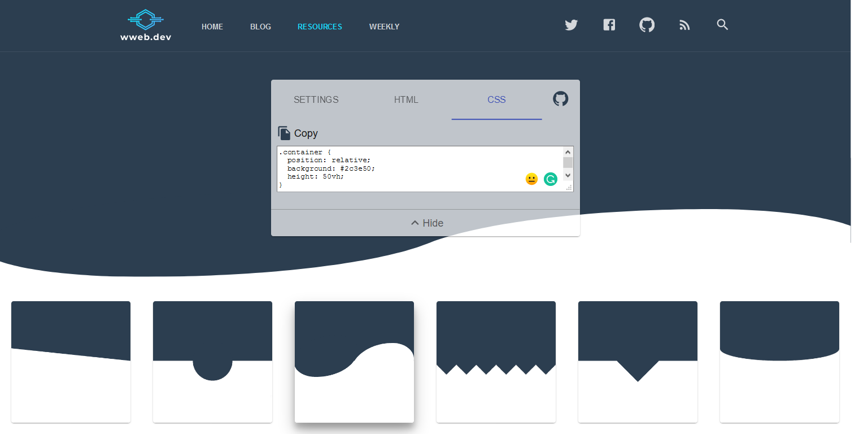Click the Facebook icon in the navbar

click(609, 25)
